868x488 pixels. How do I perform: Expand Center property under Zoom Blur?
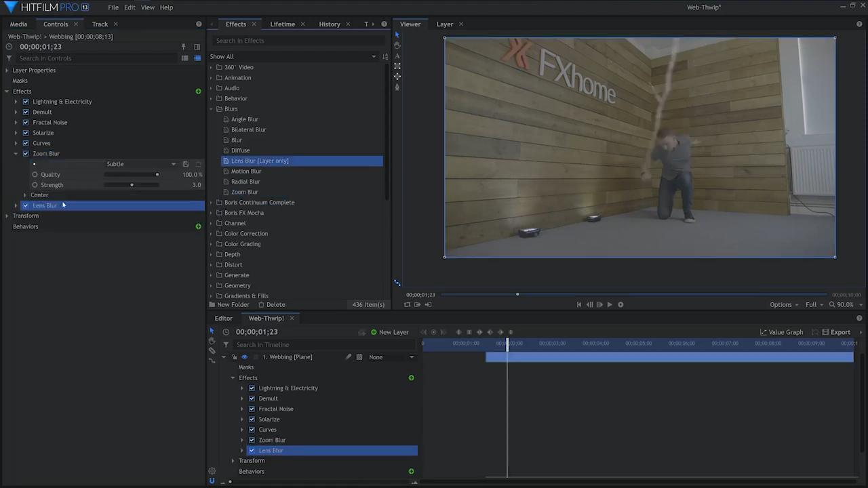point(25,195)
